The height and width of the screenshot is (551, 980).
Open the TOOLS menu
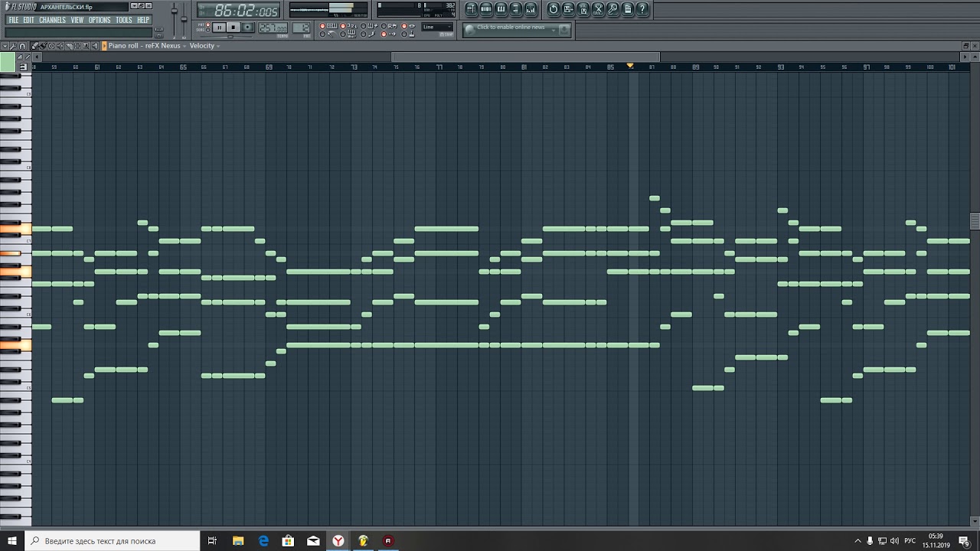(x=123, y=20)
